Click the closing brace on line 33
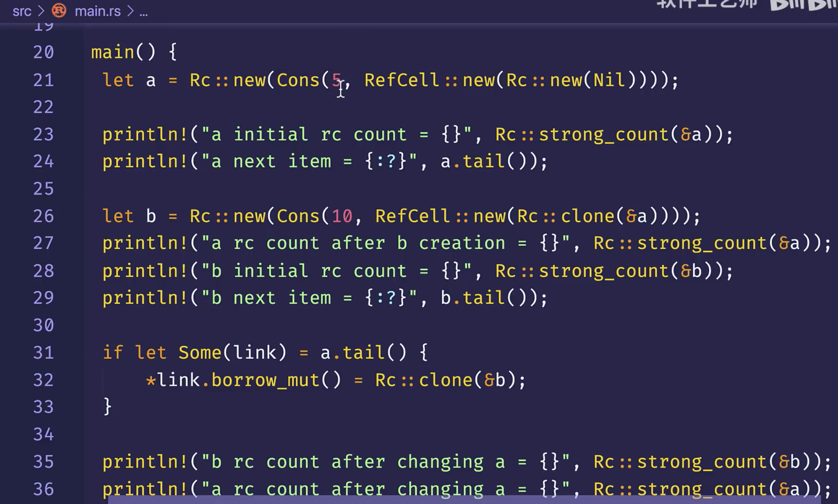This screenshot has width=838, height=504. click(107, 407)
